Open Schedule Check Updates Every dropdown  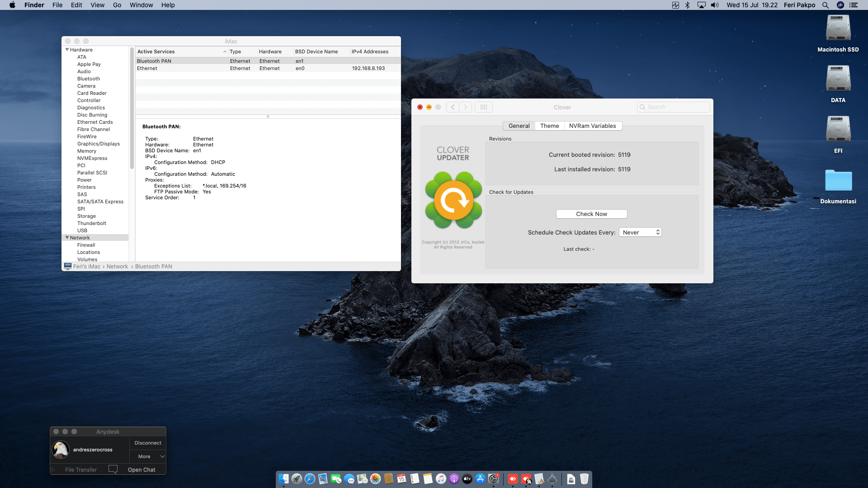[x=640, y=232]
